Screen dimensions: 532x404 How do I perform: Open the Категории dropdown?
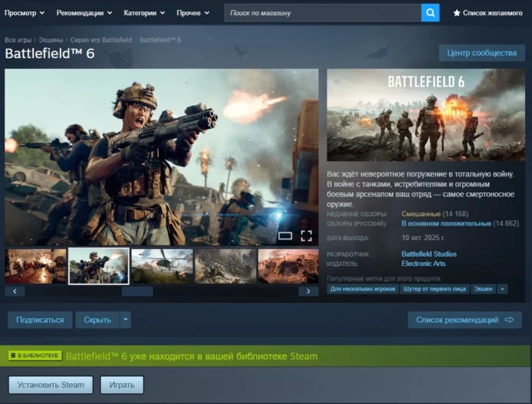pos(144,13)
